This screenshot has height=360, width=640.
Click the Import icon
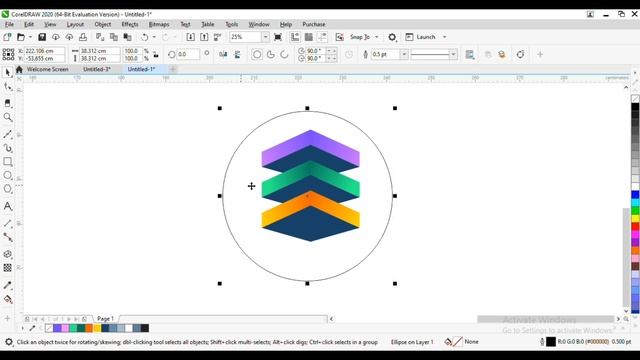190,37
